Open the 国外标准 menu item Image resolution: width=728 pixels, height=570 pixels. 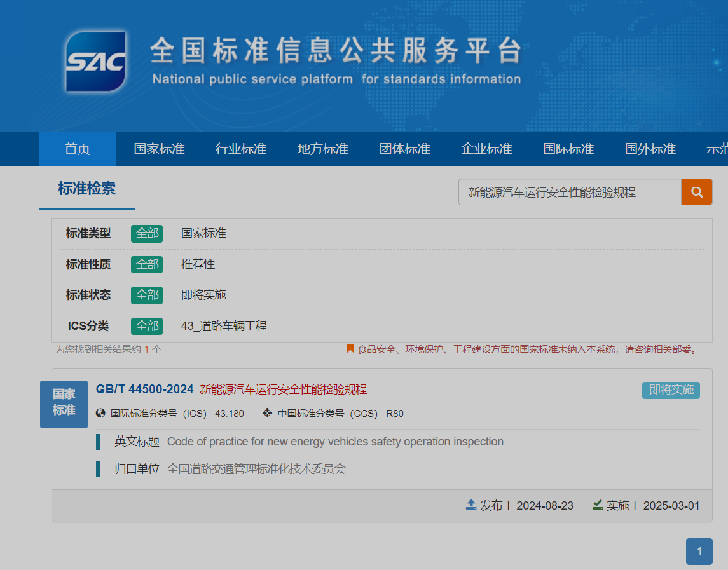point(650,149)
